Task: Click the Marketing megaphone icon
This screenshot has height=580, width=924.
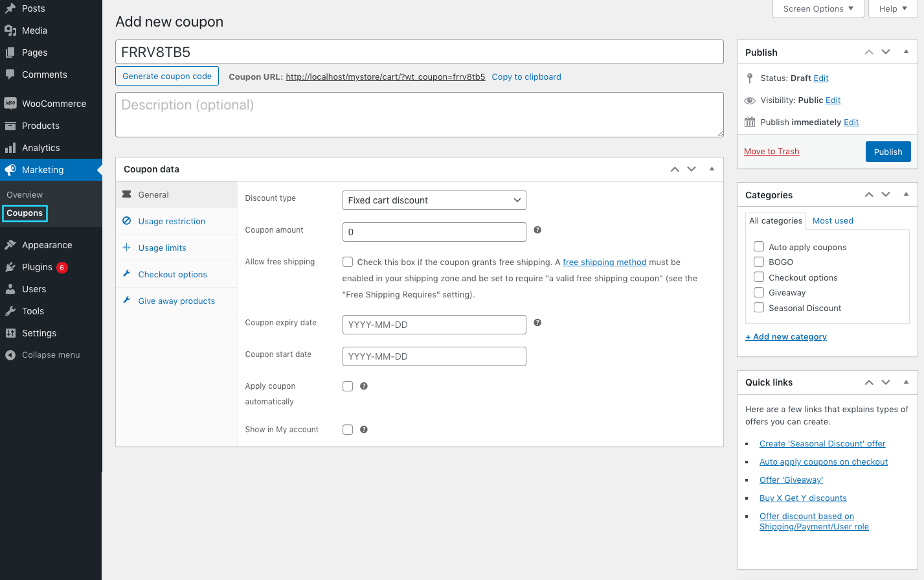Action: (10, 170)
